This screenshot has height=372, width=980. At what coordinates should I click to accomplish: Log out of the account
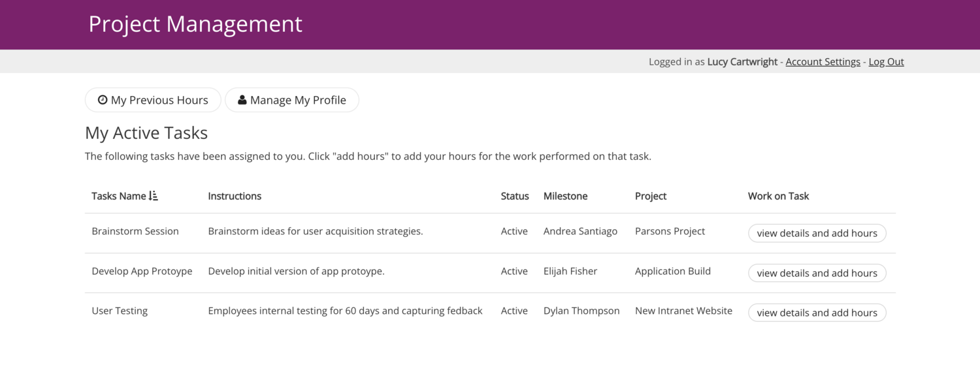pyautogui.click(x=886, y=61)
